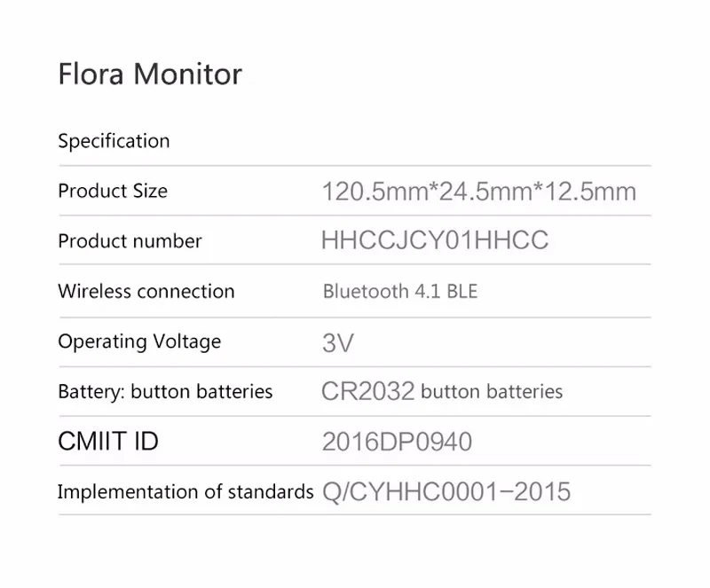Viewport: 710px width, 588px height.
Task: Click the word Voltage in Operating Voltage
Action: 187,341
